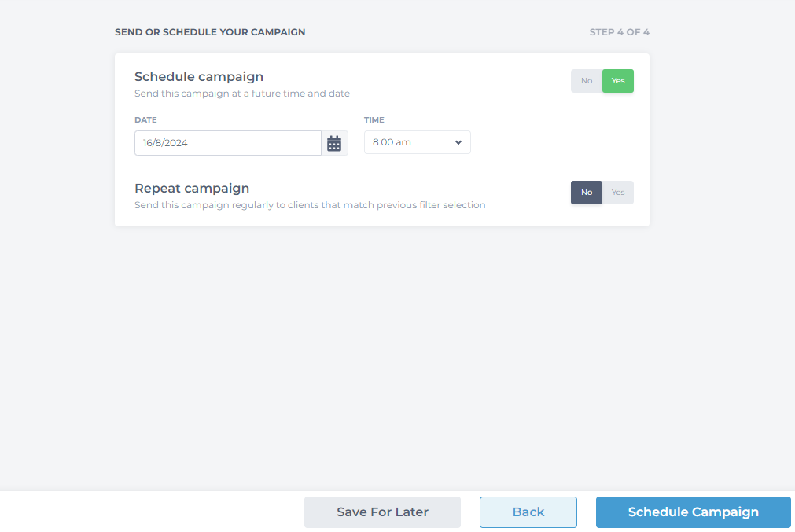The height and width of the screenshot is (532, 795).
Task: Click the Repeat campaign heading
Action: pyautogui.click(x=192, y=188)
